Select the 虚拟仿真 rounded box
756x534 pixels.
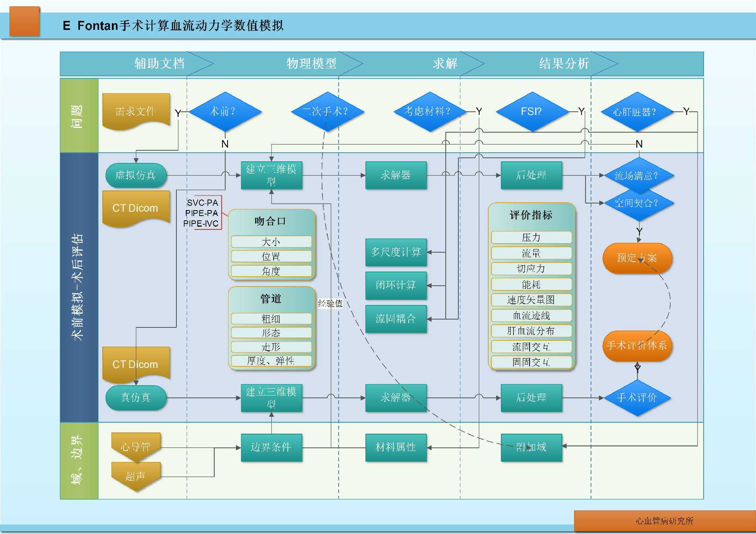click(136, 175)
